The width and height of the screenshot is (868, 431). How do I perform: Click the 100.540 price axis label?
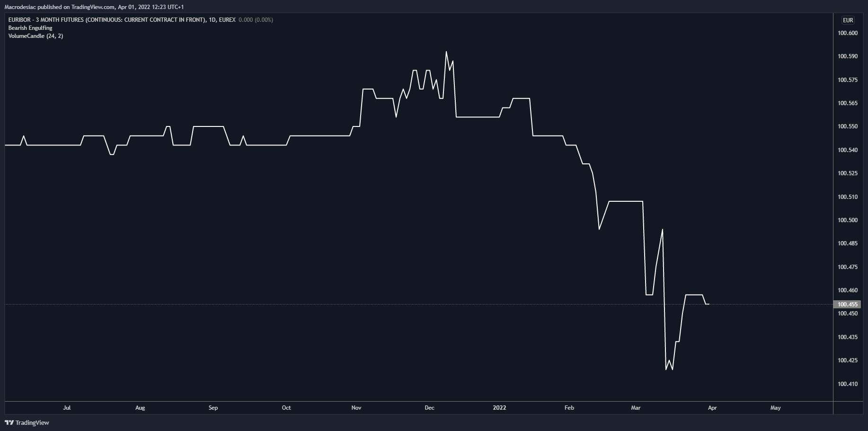[847, 150]
